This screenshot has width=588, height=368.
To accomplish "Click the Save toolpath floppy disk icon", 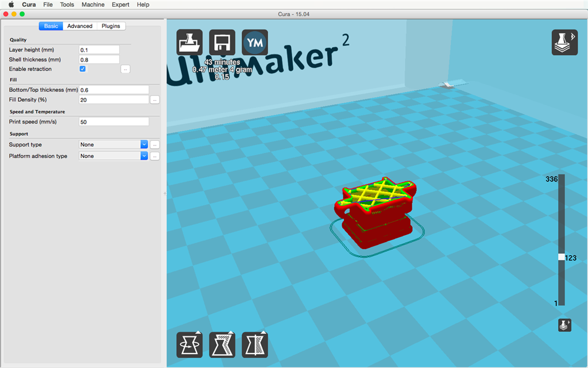I will 222,43.
